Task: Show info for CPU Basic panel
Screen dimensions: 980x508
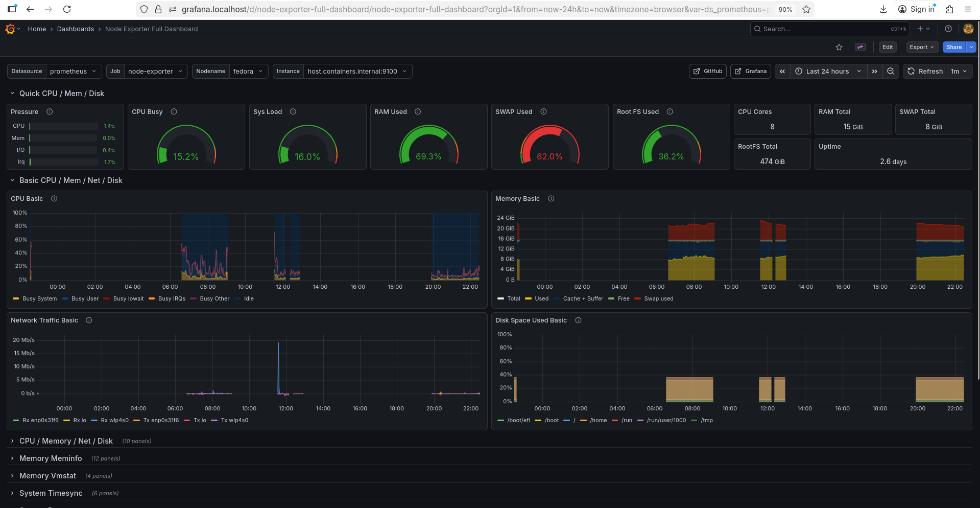Action: [x=54, y=199]
